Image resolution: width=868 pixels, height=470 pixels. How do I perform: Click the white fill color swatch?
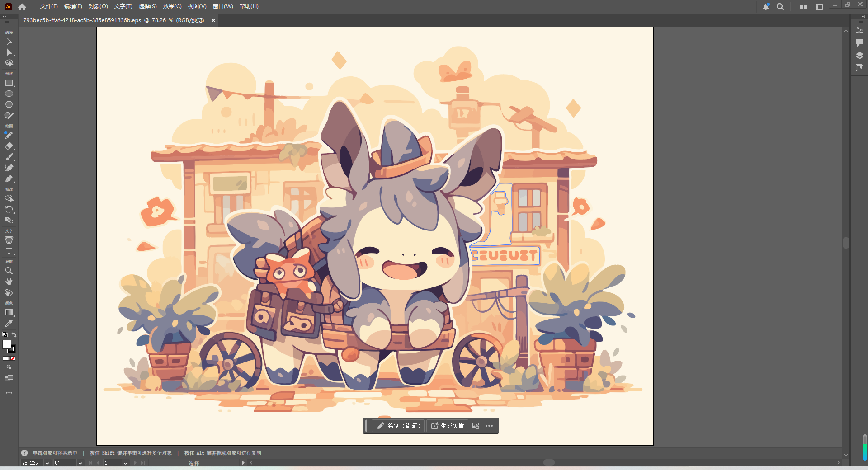point(6,344)
